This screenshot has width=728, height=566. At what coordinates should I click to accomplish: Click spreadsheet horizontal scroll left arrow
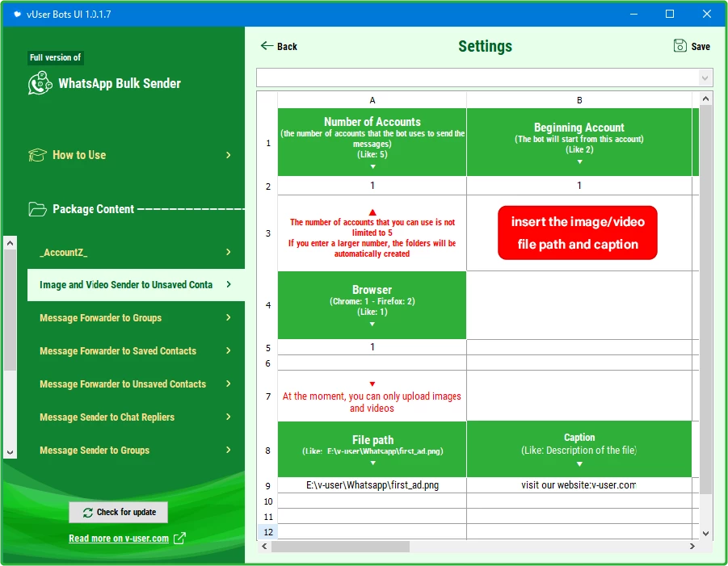[x=264, y=547]
